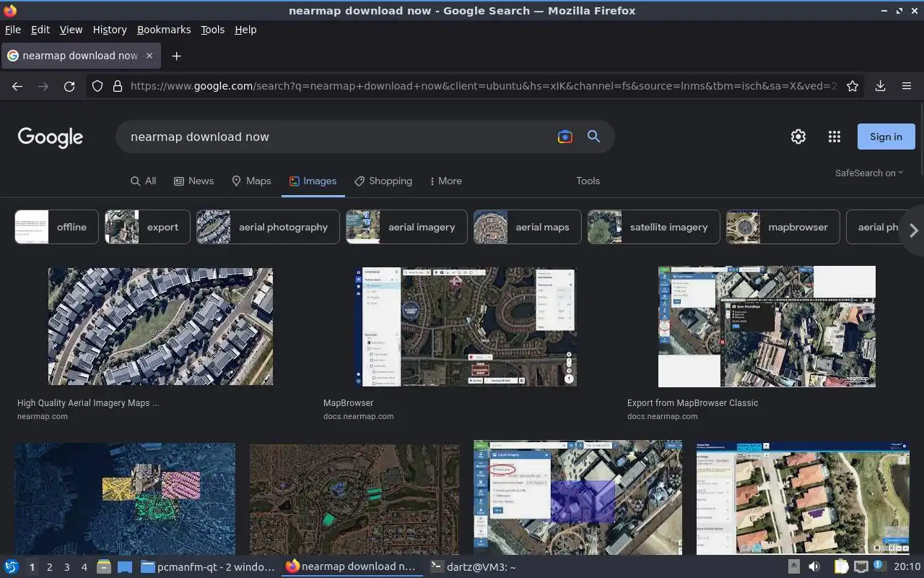Open Google search Tools filter
The image size is (924, 578).
588,181
